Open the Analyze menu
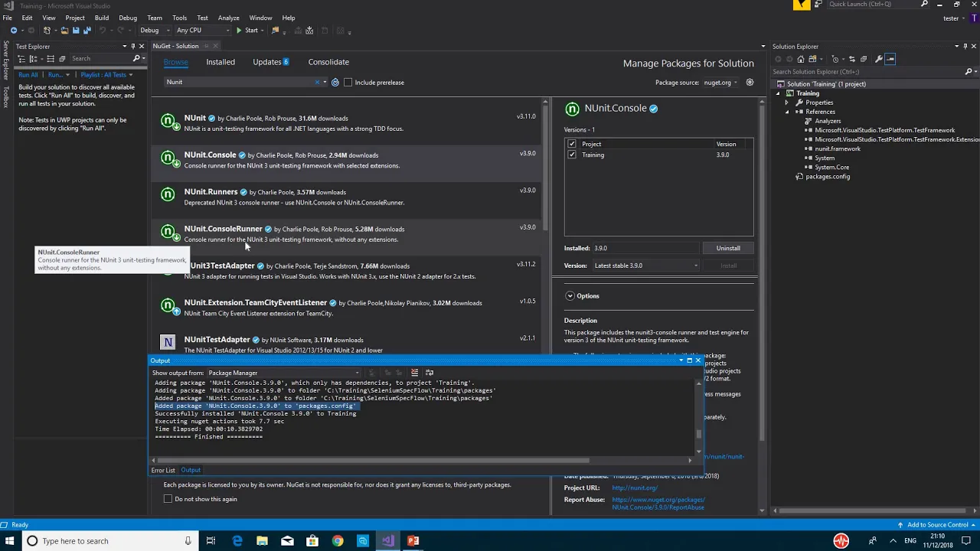 (x=228, y=18)
